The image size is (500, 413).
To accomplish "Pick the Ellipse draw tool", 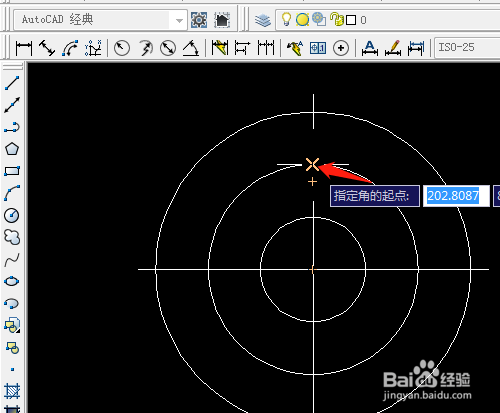I will [x=12, y=281].
